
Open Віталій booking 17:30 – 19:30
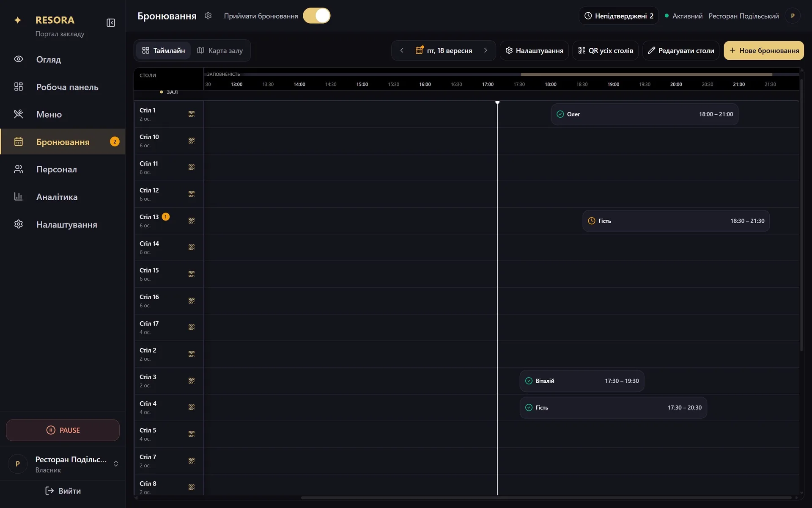click(x=582, y=381)
